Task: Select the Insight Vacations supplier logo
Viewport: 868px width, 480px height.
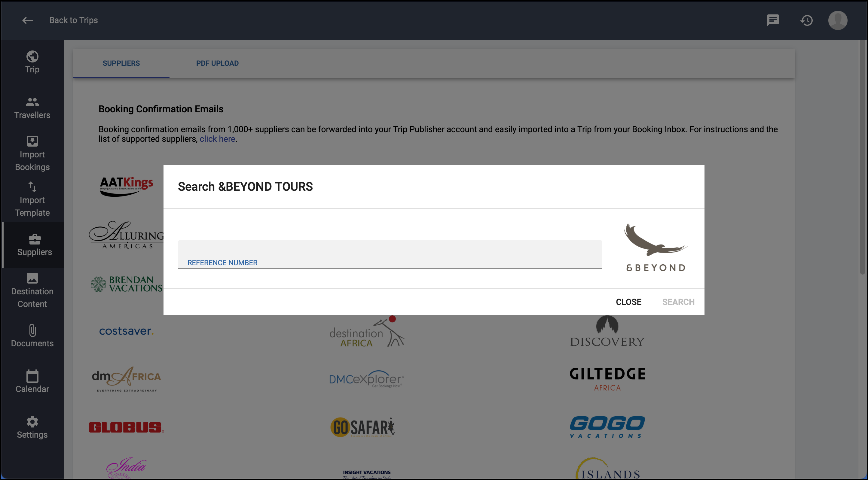Action: tap(367, 474)
